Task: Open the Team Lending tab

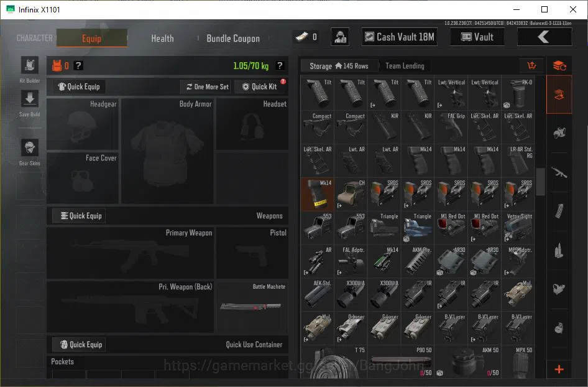Action: coord(405,66)
